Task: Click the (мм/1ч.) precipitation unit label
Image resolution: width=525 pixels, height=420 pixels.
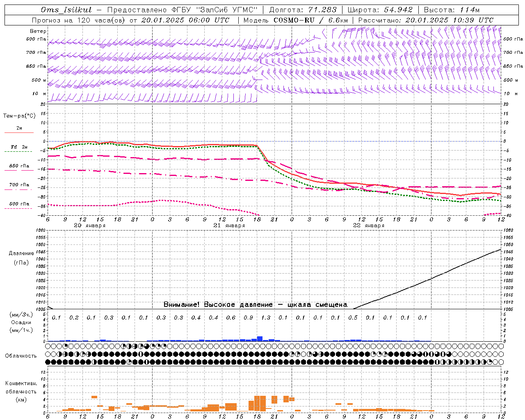Action: point(21,330)
